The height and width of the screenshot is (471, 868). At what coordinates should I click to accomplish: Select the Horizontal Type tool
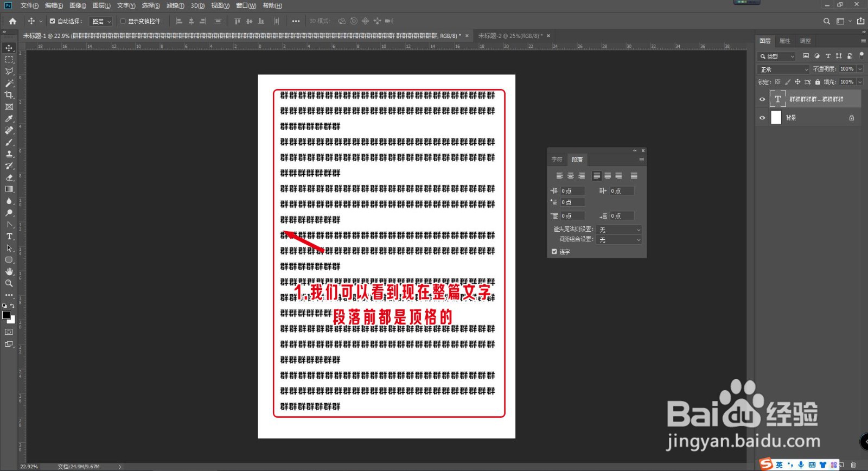9,237
